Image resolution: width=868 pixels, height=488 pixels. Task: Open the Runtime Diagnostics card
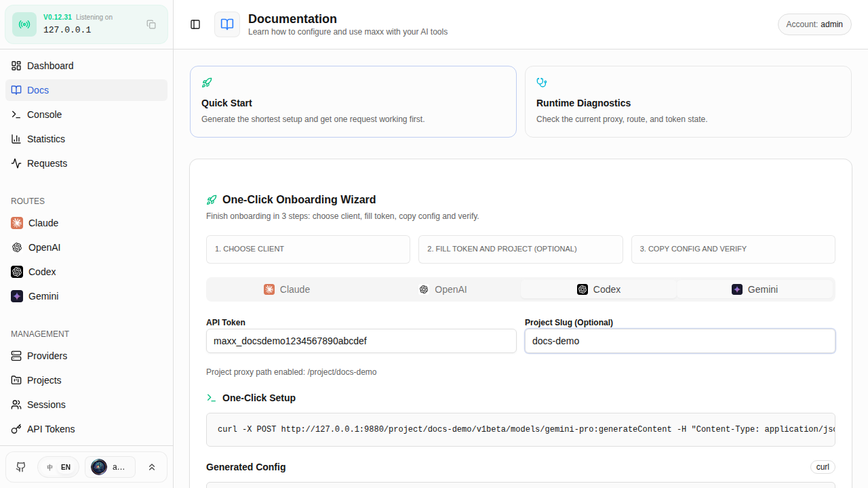[x=688, y=102]
